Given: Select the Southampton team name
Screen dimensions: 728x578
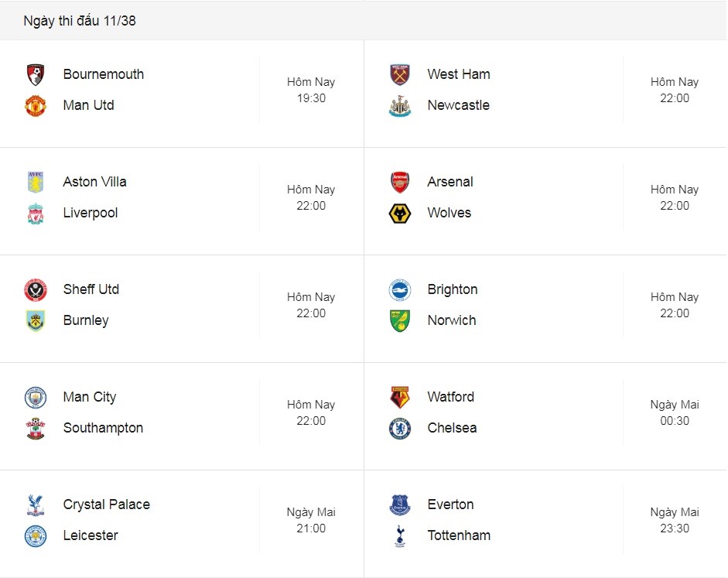Looking at the screenshot, I should click(x=103, y=428).
